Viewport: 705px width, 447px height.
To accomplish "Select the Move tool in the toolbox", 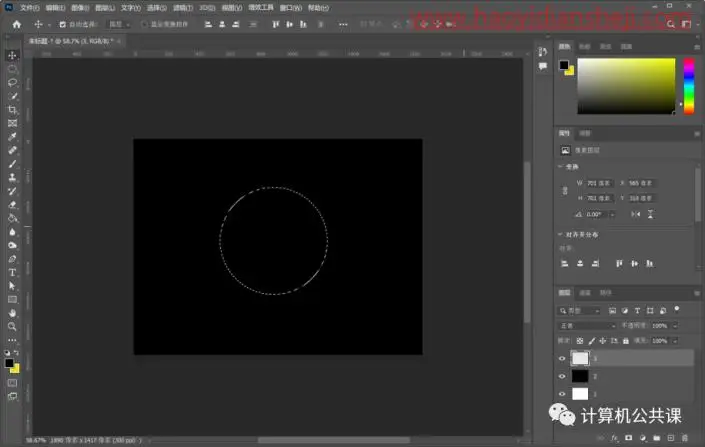I will tap(12, 55).
